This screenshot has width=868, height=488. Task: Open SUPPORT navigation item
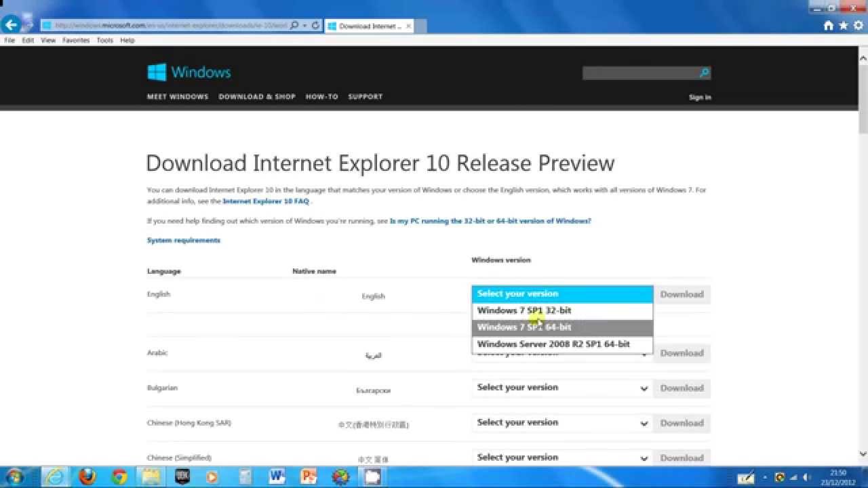tap(366, 97)
